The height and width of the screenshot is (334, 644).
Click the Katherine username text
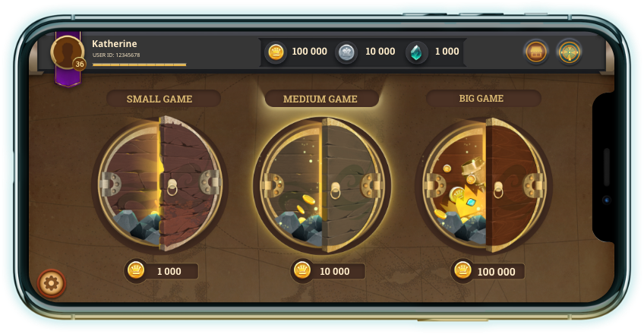click(x=114, y=43)
